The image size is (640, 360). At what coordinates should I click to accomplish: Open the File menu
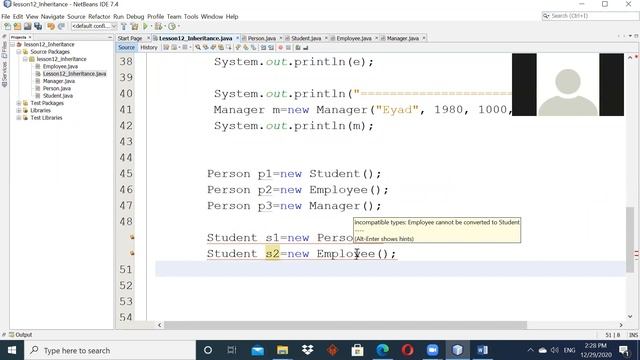(6, 16)
